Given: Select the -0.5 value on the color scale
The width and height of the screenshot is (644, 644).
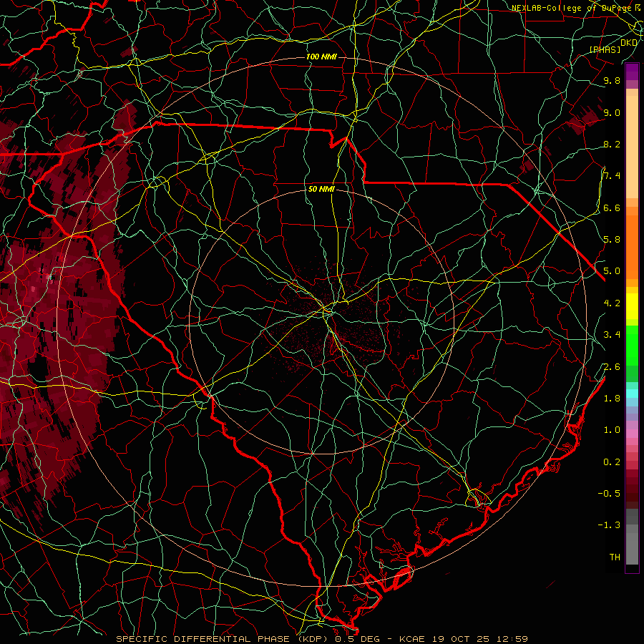Looking at the screenshot, I should 609,494.
